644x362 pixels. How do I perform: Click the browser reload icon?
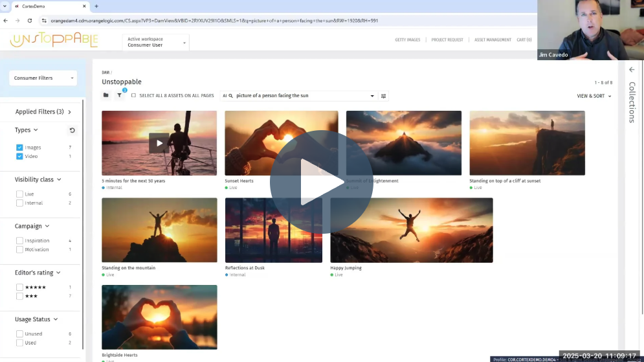pyautogui.click(x=29, y=21)
